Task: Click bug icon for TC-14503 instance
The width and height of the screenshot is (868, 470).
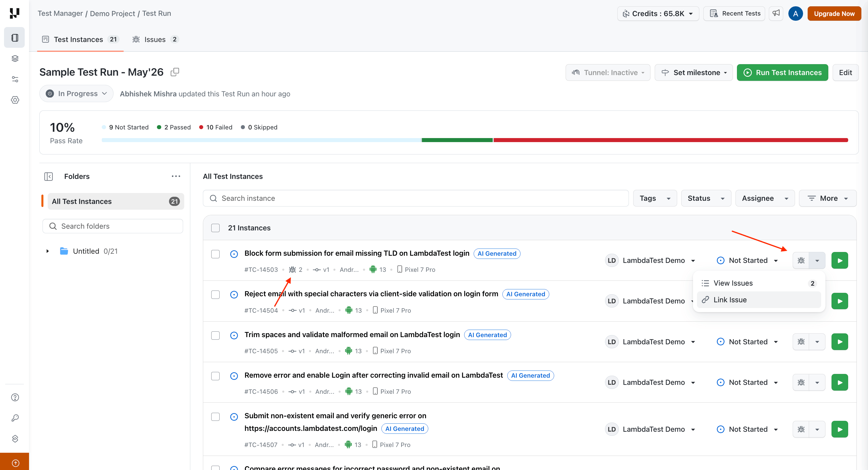Action: click(x=801, y=260)
